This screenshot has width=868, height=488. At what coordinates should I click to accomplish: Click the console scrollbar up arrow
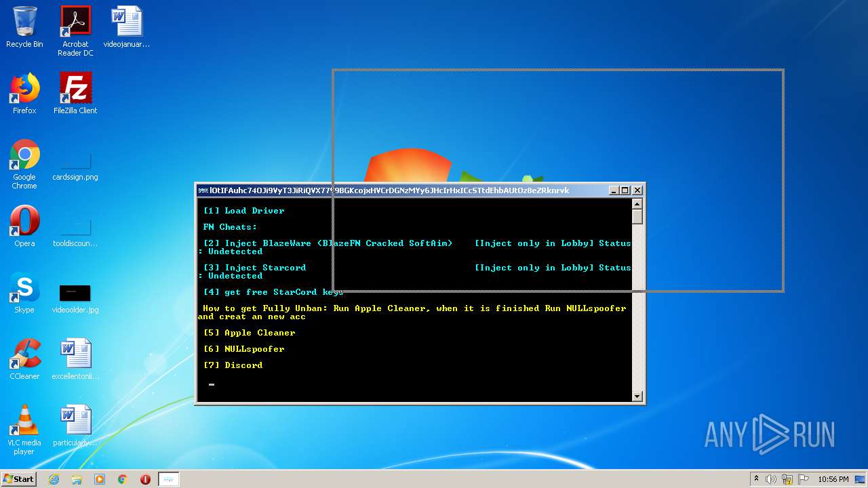pyautogui.click(x=637, y=204)
